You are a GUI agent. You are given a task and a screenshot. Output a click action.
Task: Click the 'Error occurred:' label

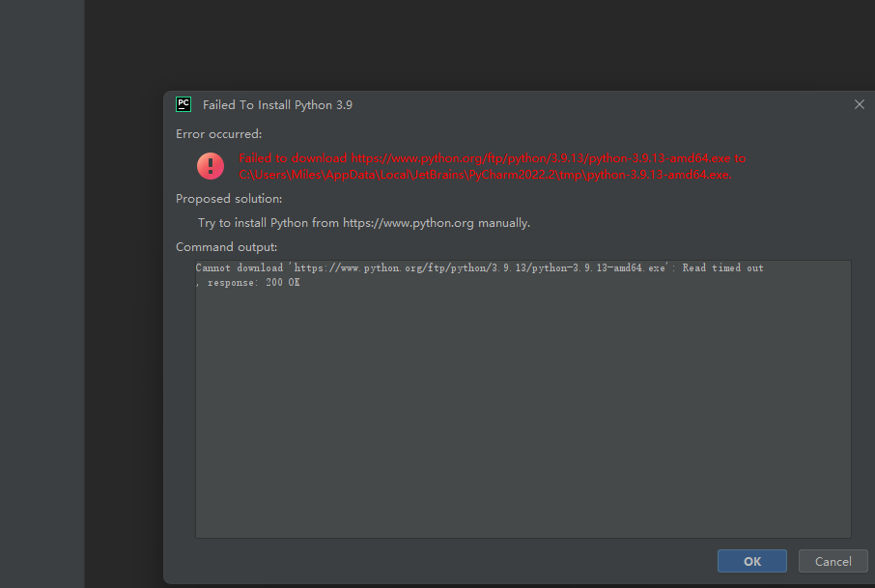(218, 134)
